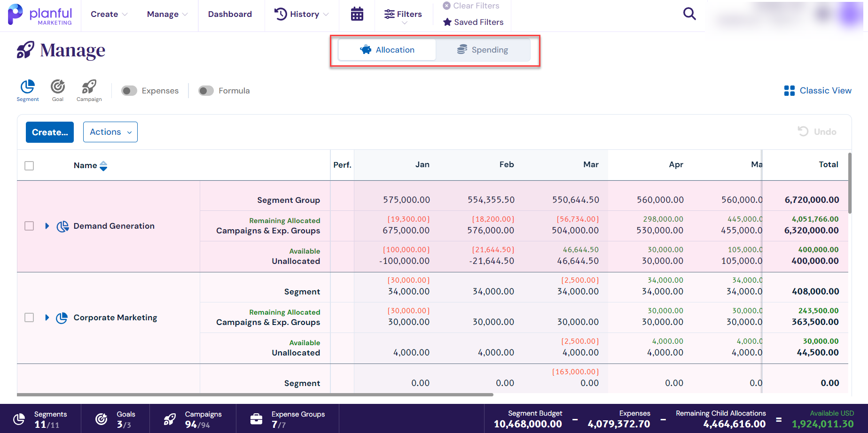The width and height of the screenshot is (868, 433).
Task: Click the Expenses 4,079,372.70 footer value
Action: (619, 424)
